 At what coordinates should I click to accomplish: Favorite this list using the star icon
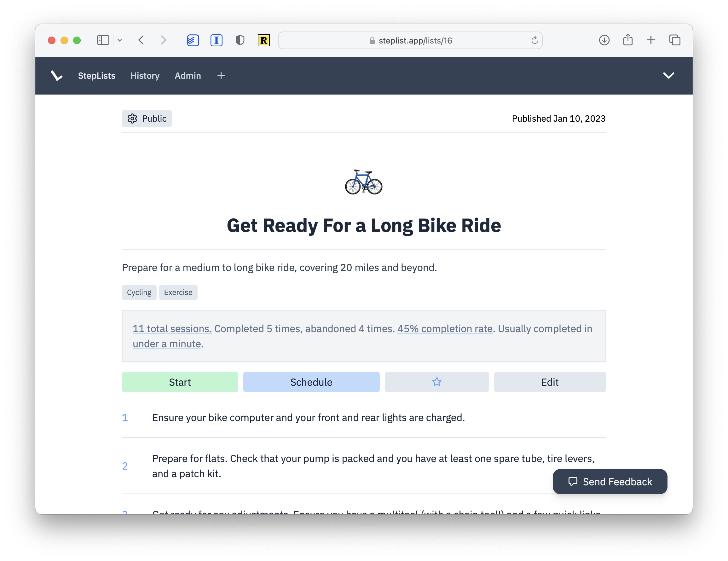coord(437,382)
